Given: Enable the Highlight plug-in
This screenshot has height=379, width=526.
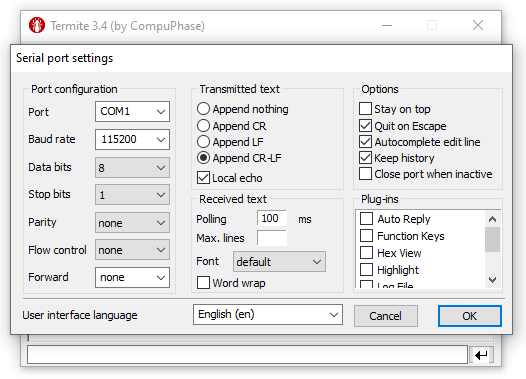Looking at the screenshot, I should 366,269.
